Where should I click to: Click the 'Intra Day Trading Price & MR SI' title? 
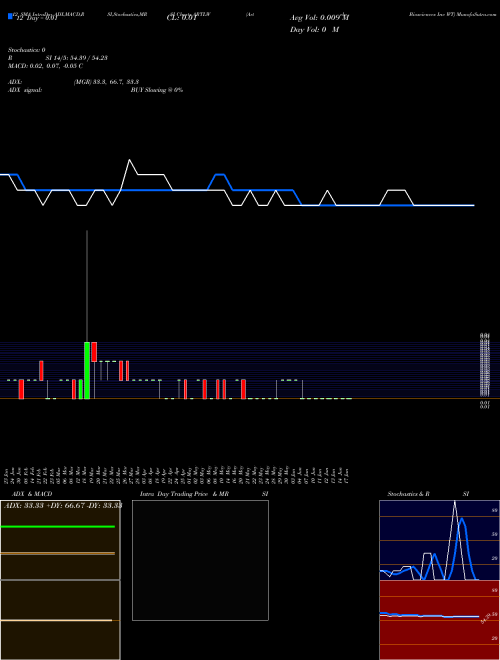204,494
